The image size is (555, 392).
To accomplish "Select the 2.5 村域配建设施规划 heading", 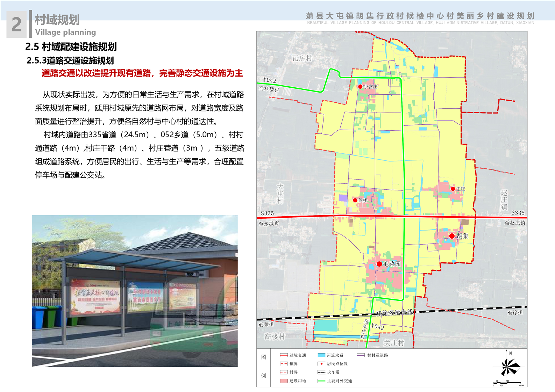I will pyautogui.click(x=71, y=47).
